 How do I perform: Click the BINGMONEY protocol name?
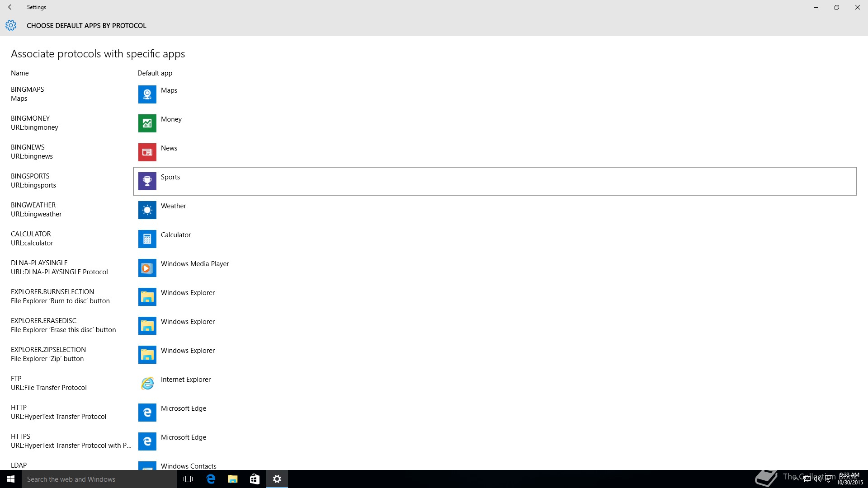(x=30, y=118)
